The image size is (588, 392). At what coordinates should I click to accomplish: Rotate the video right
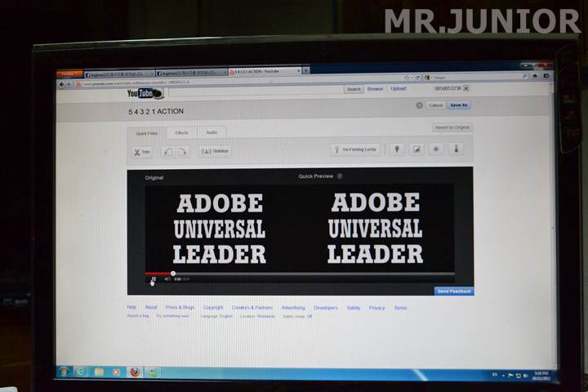[x=182, y=152]
